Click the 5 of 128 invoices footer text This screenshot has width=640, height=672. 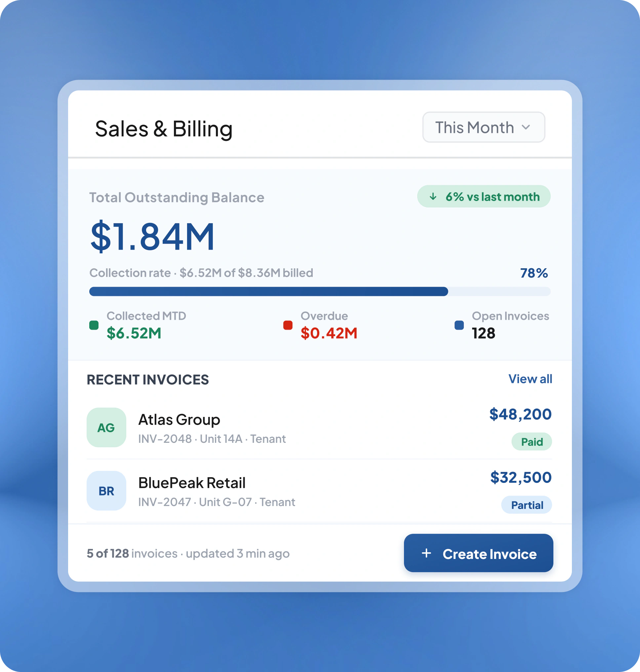[188, 554]
